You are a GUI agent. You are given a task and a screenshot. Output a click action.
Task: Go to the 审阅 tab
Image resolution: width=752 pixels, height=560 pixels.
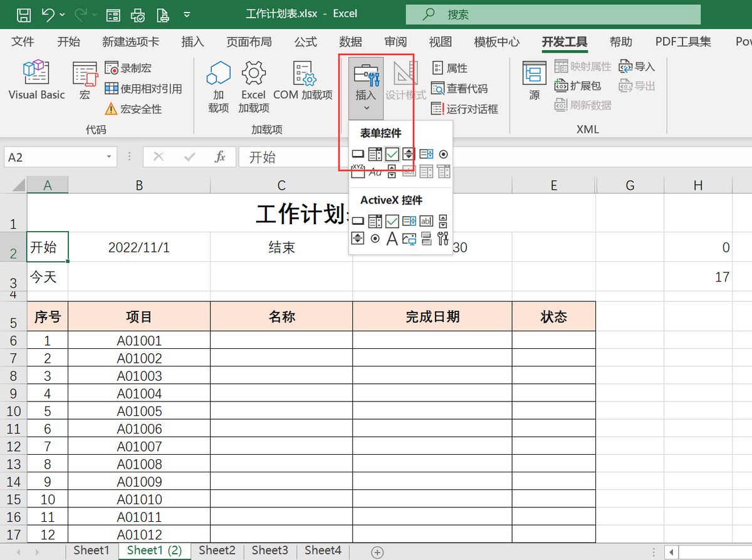[395, 42]
